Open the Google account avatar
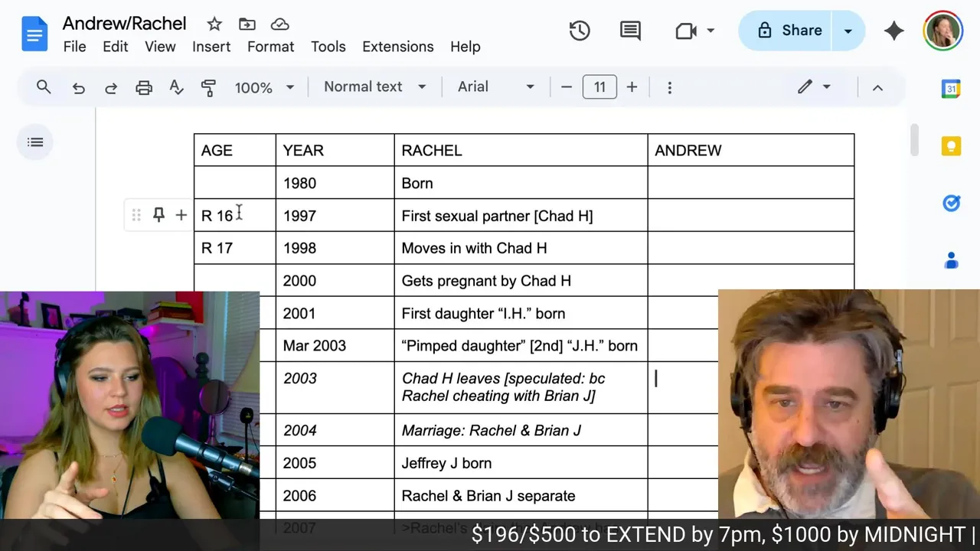Screen dimensions: 980x551 pos(942,31)
